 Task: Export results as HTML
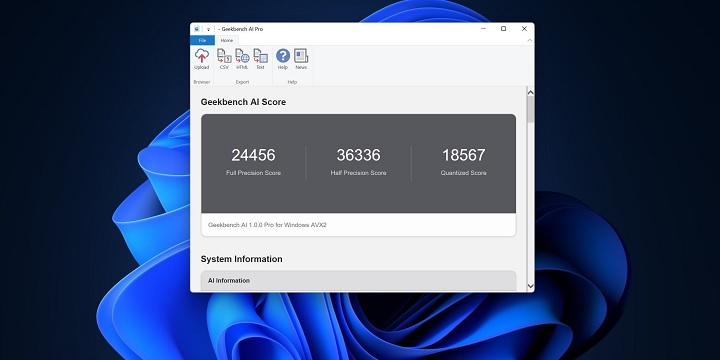(242, 60)
